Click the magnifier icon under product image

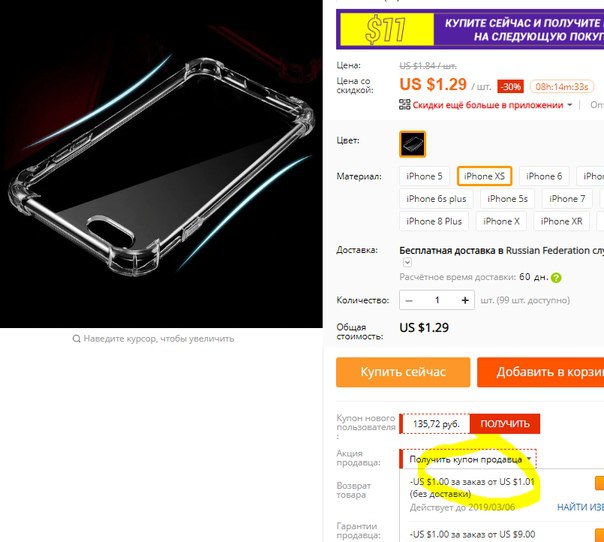coord(76,339)
